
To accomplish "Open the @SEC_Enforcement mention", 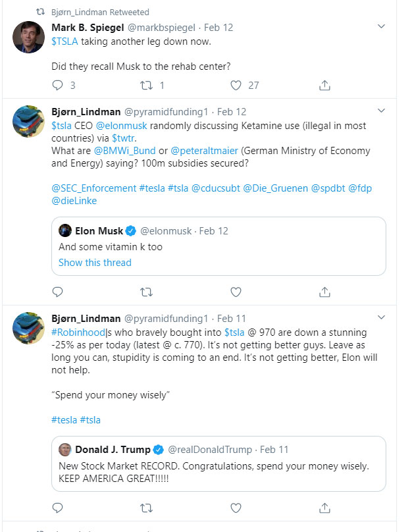I will [x=93, y=188].
